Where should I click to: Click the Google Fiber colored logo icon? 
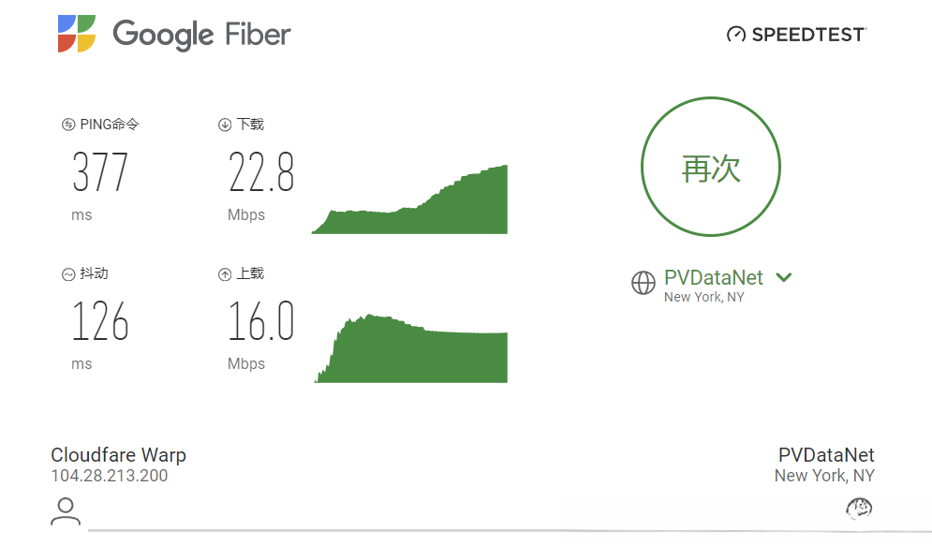pyautogui.click(x=77, y=34)
